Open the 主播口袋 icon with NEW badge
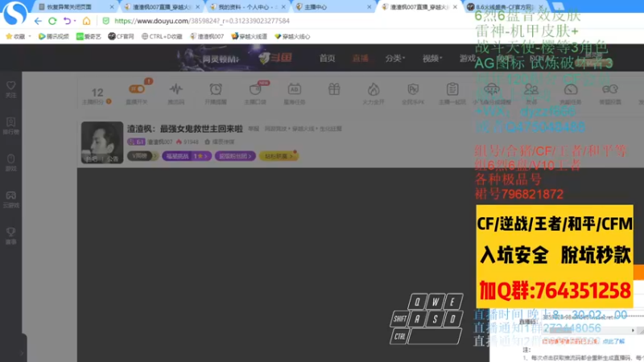The image size is (644, 362). pyautogui.click(x=255, y=93)
